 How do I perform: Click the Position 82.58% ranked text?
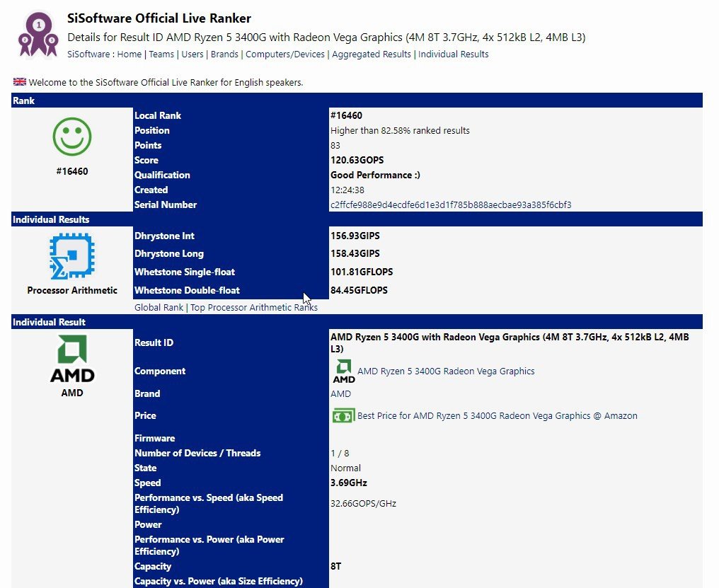point(400,130)
